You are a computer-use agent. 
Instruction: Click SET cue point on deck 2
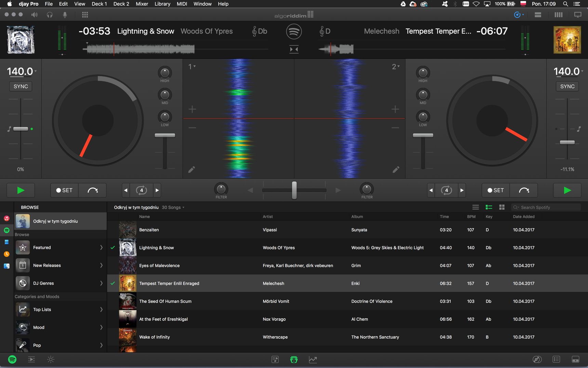pos(496,190)
